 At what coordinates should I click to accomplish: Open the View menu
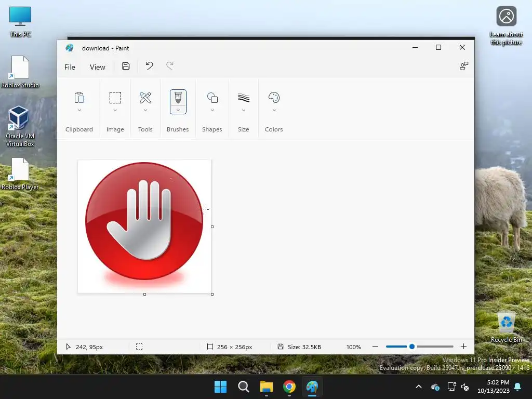pyautogui.click(x=97, y=67)
